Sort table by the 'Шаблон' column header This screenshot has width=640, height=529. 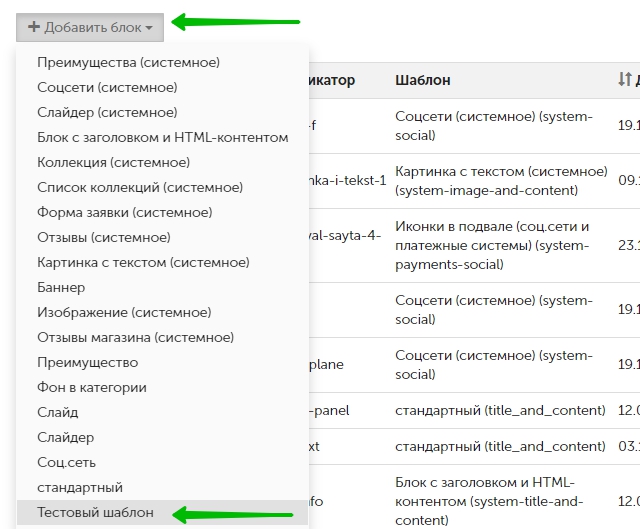pos(422,80)
